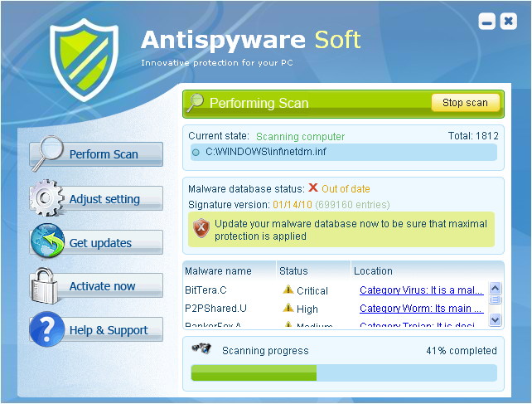Open the Category Worm location link
This screenshot has height=404, width=532.
(422, 309)
